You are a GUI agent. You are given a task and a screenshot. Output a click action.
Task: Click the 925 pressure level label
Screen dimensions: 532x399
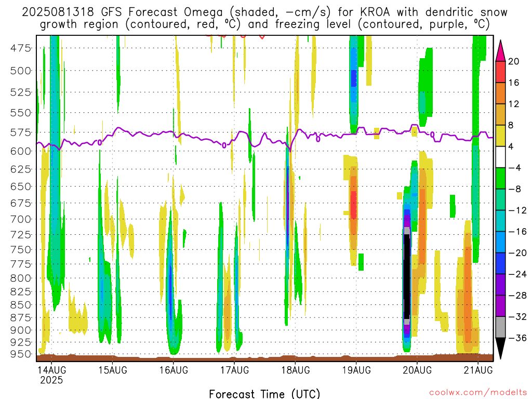pos(21,342)
